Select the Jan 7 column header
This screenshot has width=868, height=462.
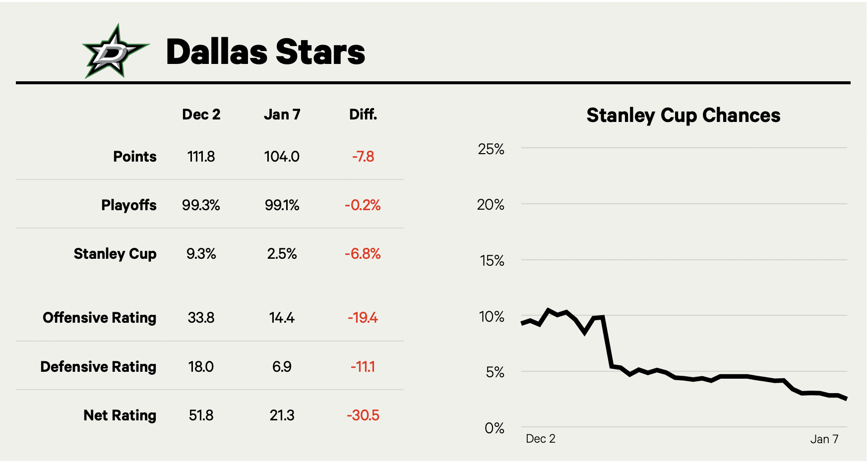(282, 115)
